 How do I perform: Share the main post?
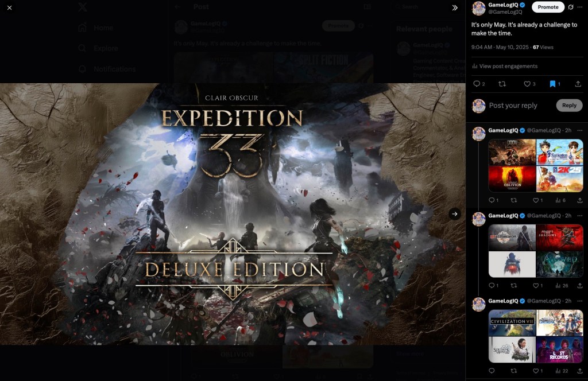coord(578,84)
